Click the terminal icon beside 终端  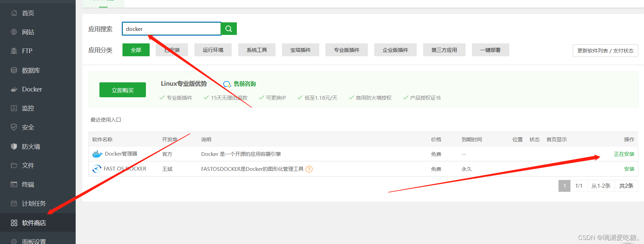click(14, 184)
